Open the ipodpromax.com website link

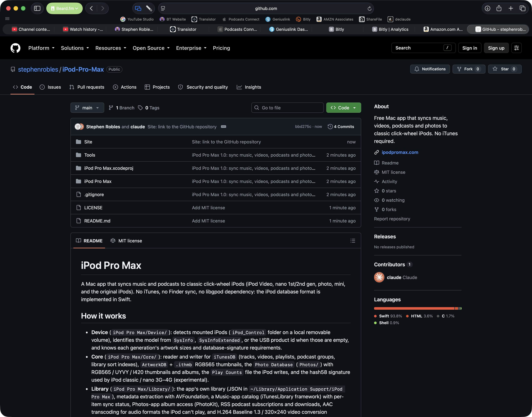[400, 152]
